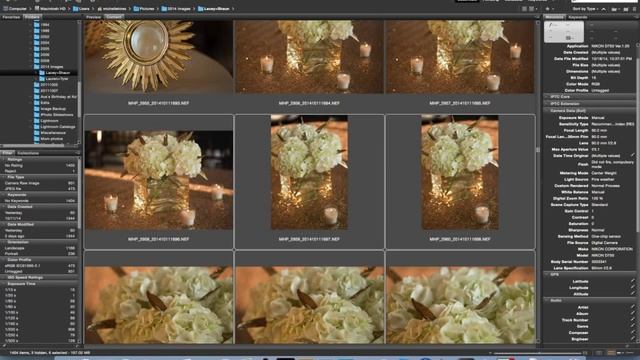Edit the Latitude GPS field pencil
Screen dimensions: 640x360
(x=633, y=281)
